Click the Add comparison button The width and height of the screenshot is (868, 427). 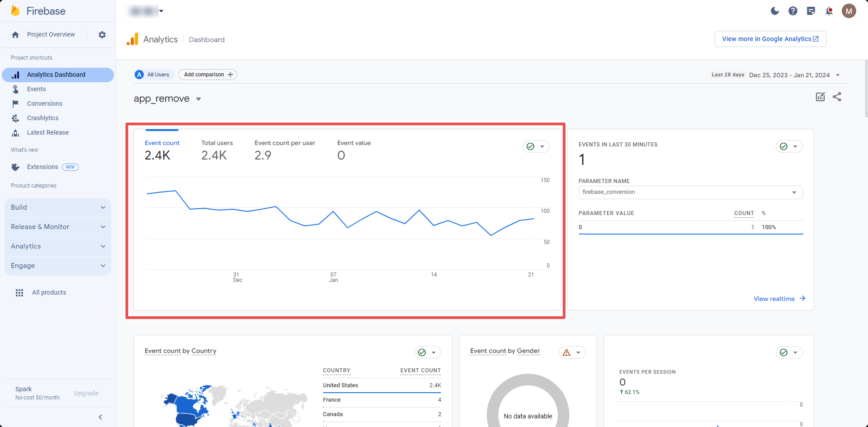(208, 75)
